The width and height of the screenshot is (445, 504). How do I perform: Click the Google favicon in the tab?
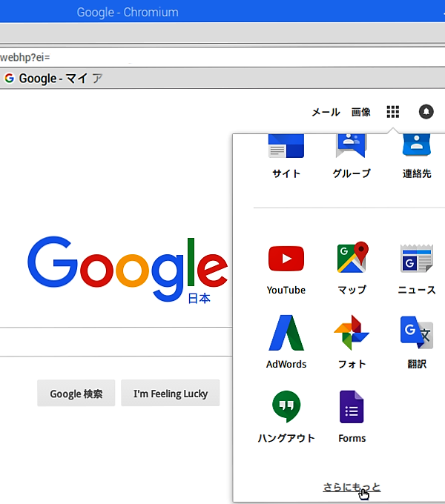click(9, 78)
